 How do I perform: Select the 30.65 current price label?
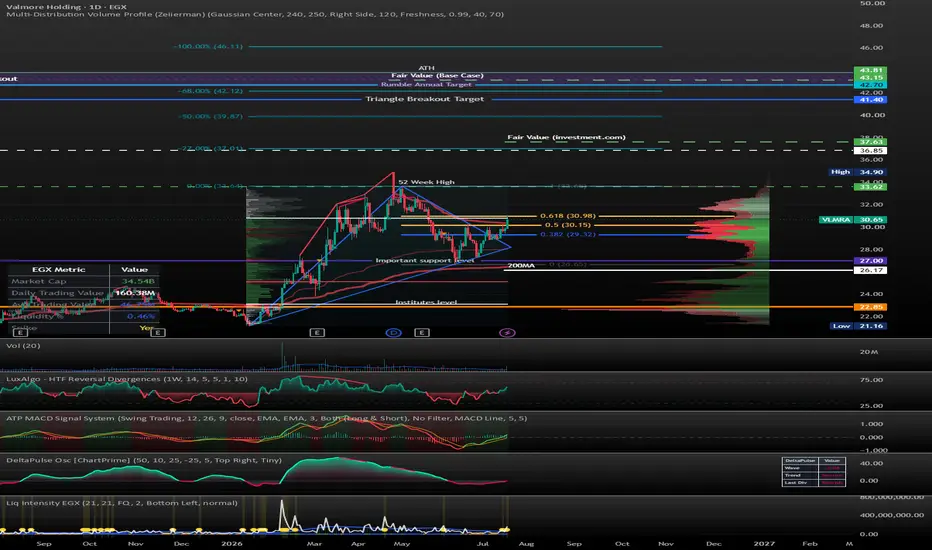(x=870, y=219)
